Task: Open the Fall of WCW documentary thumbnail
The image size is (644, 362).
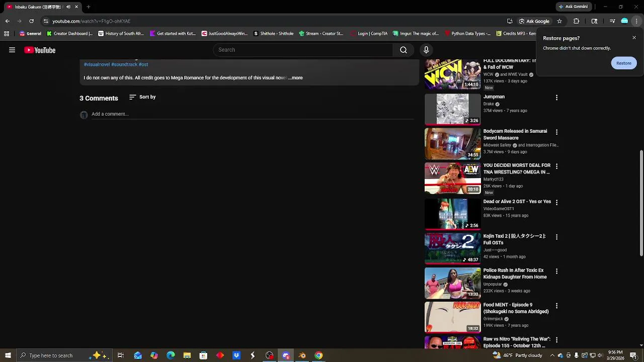Action: pyautogui.click(x=453, y=74)
